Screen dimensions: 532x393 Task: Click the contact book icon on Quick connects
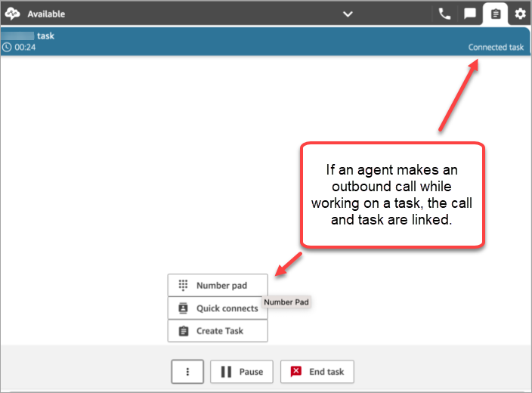[183, 308]
